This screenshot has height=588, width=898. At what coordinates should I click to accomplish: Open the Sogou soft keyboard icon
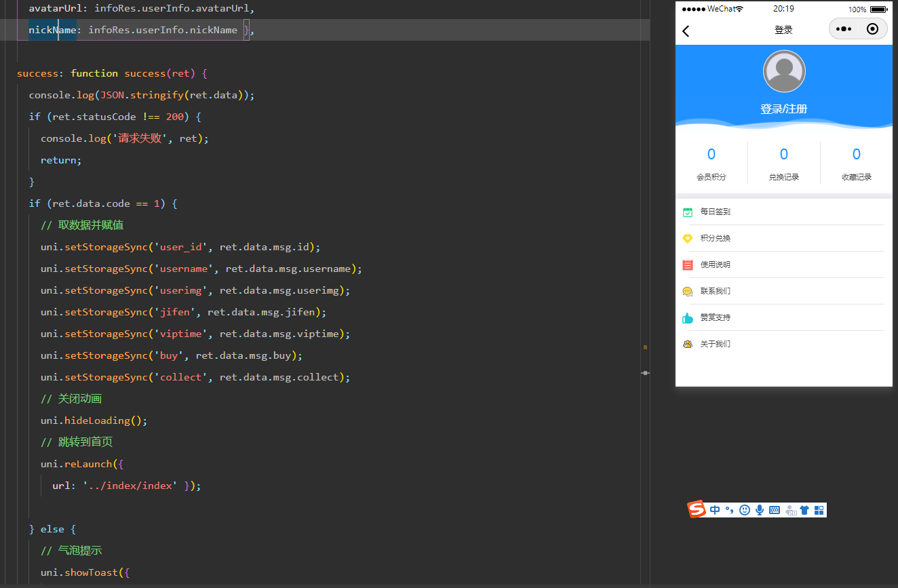(x=775, y=510)
